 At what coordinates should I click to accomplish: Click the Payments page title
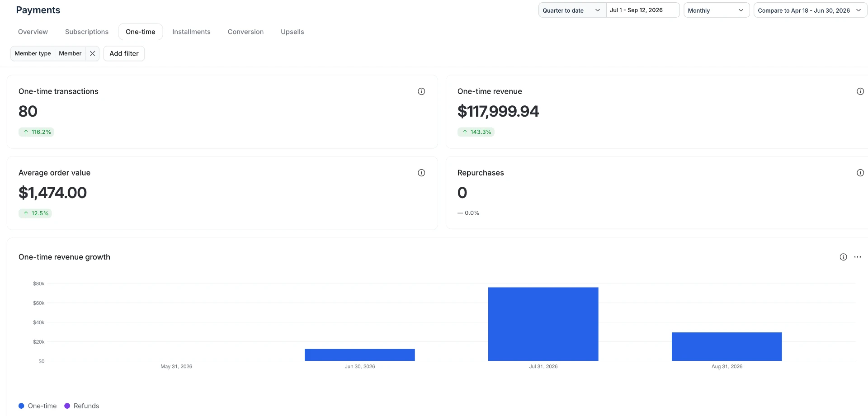pyautogui.click(x=38, y=10)
